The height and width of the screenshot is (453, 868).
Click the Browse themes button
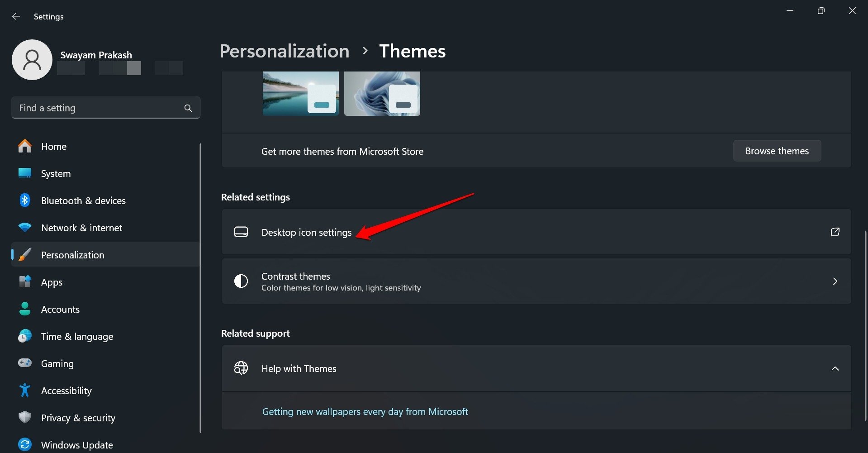tap(777, 150)
